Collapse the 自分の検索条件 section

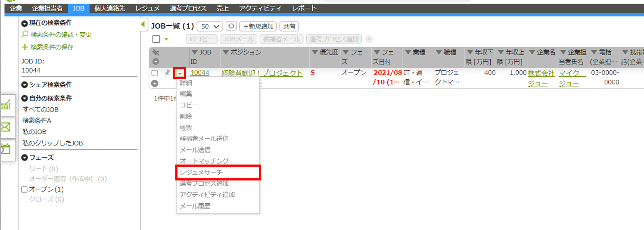pyautogui.click(x=25, y=98)
